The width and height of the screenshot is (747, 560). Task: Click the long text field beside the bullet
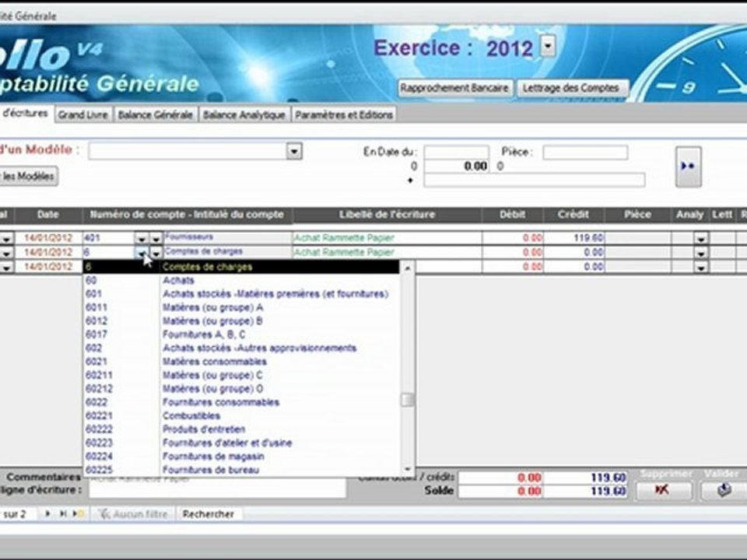point(534,180)
